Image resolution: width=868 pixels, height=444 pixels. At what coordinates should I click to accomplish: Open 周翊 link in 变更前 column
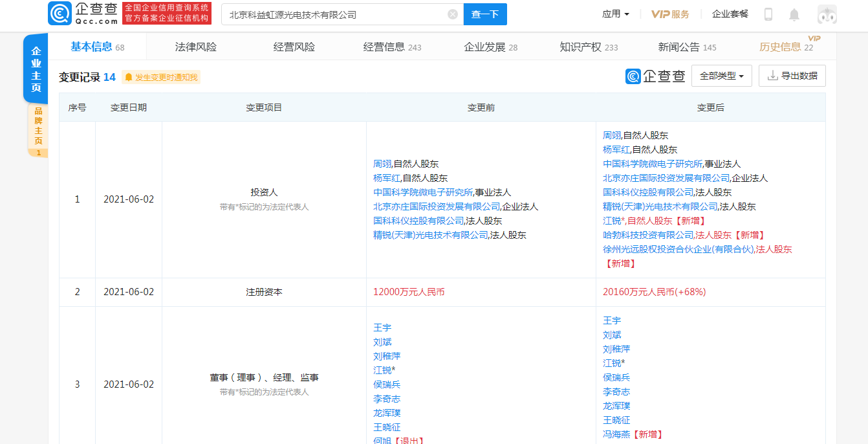pyautogui.click(x=382, y=164)
